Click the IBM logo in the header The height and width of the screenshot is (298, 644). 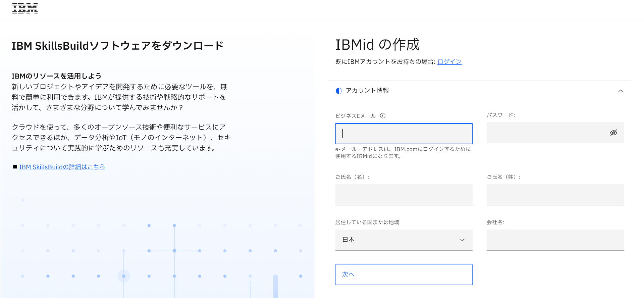pos(25,9)
